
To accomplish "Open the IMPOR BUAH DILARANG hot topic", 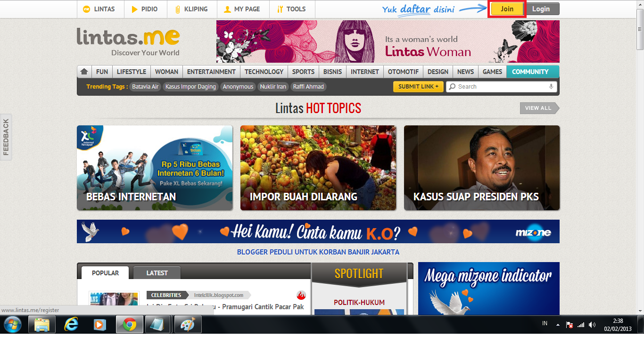I will 318,168.
